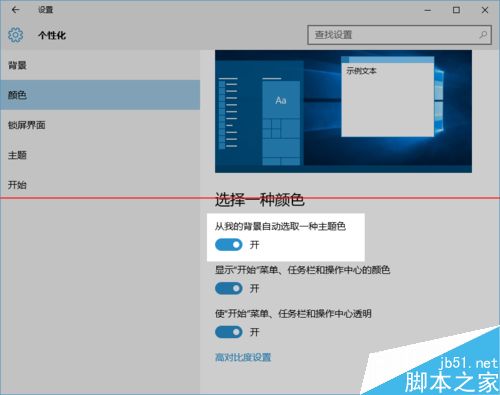
Task: Close the Settings window
Action: point(485,10)
